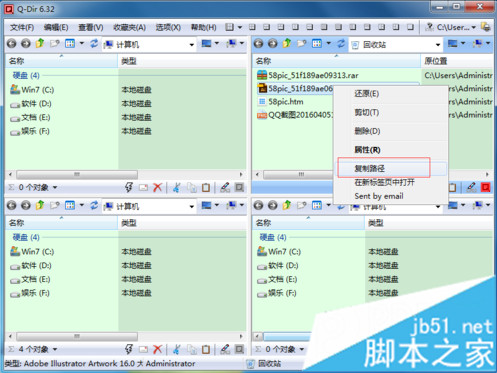Open view mode dropdown in top-left pane

(x=82, y=44)
